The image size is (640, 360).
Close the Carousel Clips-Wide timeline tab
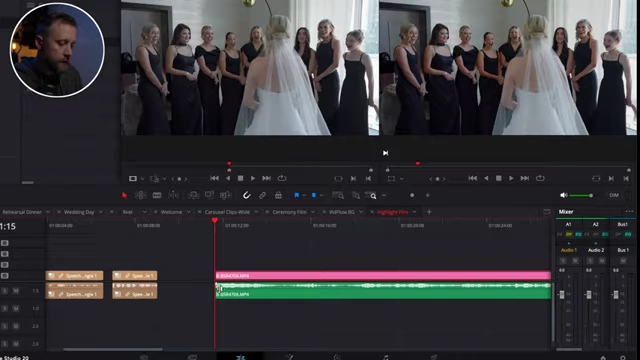(199, 212)
